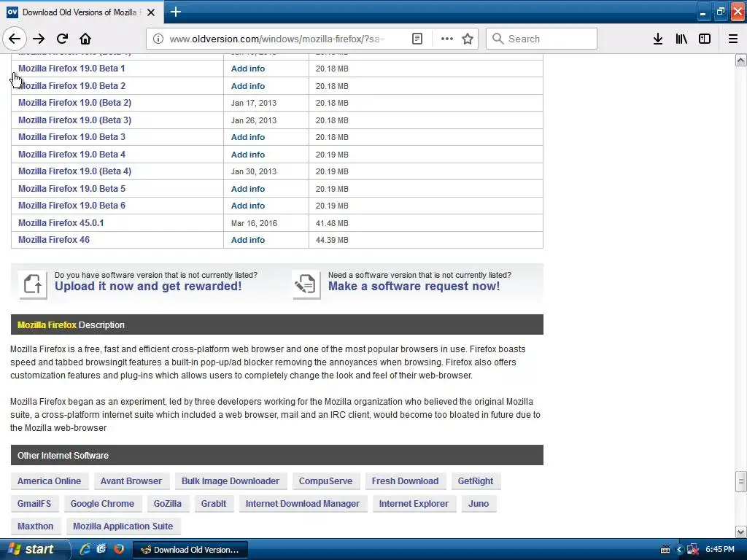Viewport: 747px width, 560px height.
Task: Open the downloads panel
Action: [658, 39]
